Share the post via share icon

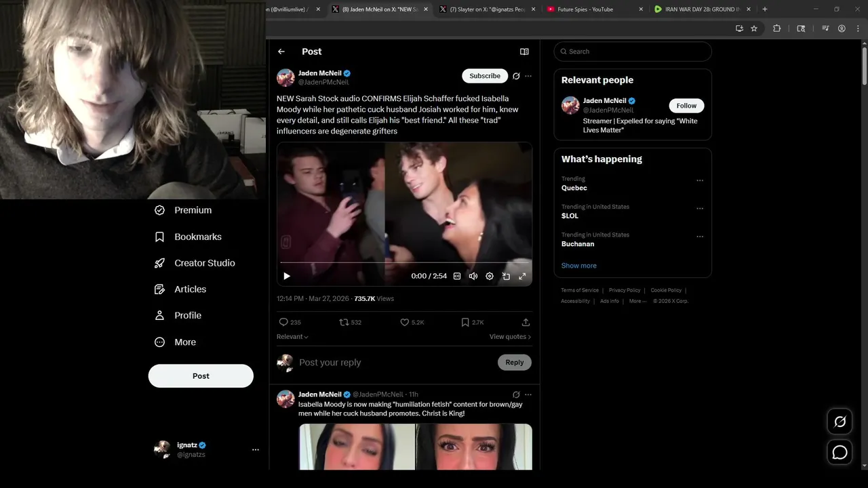point(526,323)
